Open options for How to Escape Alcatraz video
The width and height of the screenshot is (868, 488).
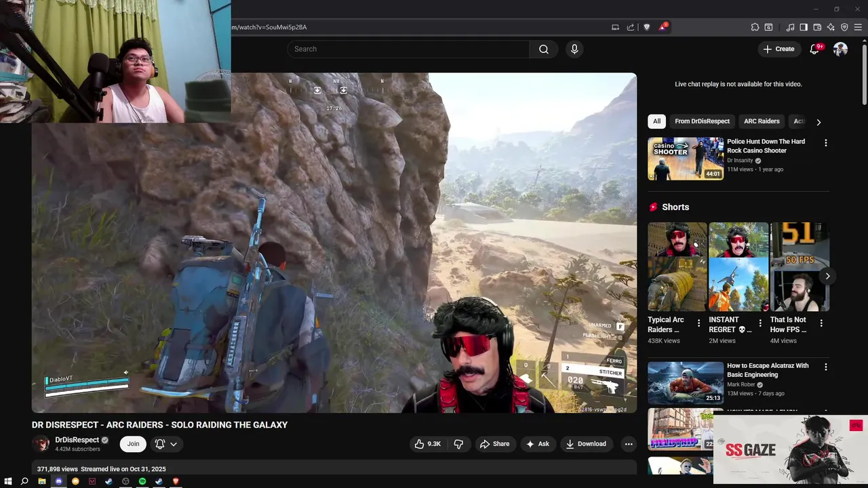tap(825, 367)
